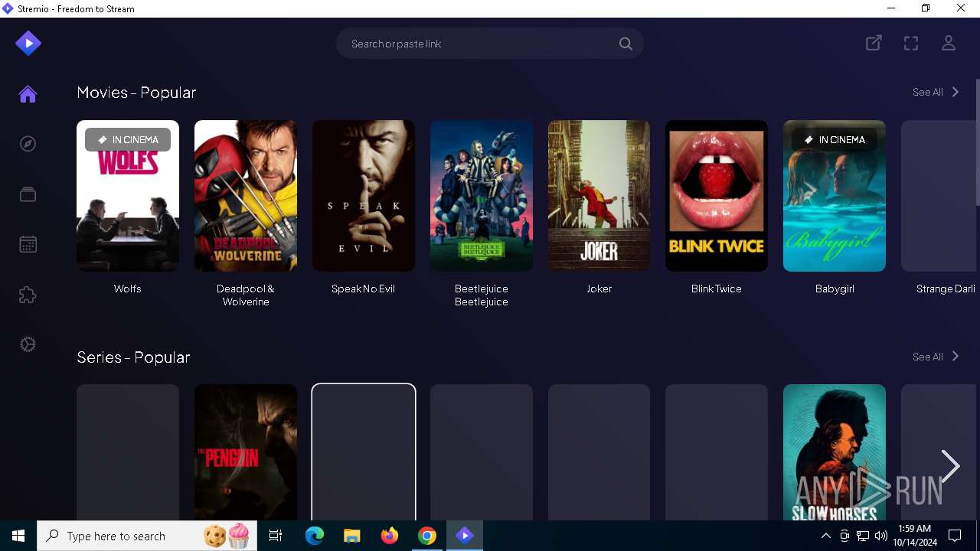Screen dimensions: 980x551
Task: Open The Penguin series poster
Action: pyautogui.click(x=246, y=452)
